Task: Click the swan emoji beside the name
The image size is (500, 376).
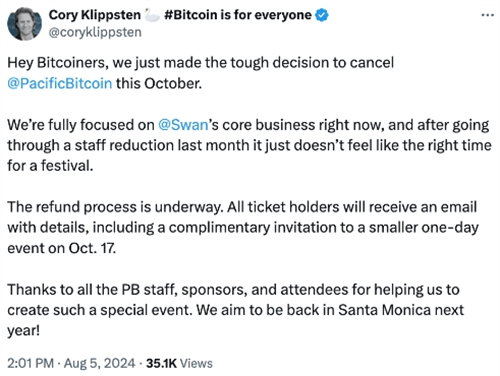Action: [152, 15]
